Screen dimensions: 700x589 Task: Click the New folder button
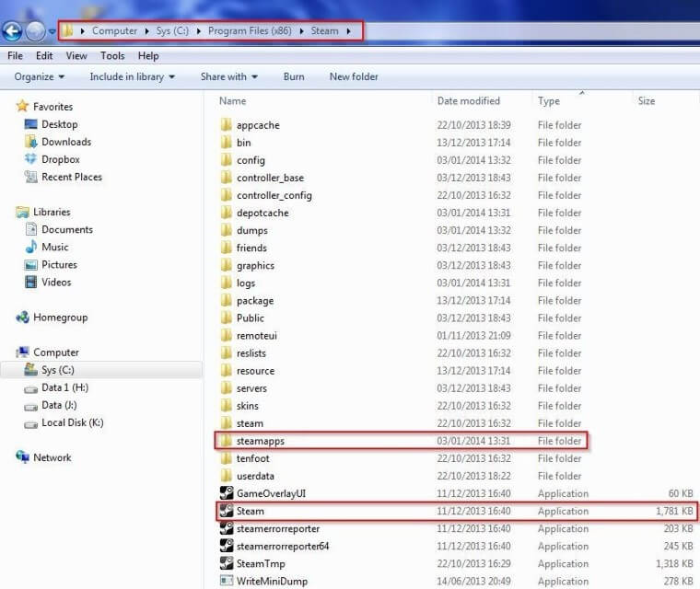click(x=354, y=76)
